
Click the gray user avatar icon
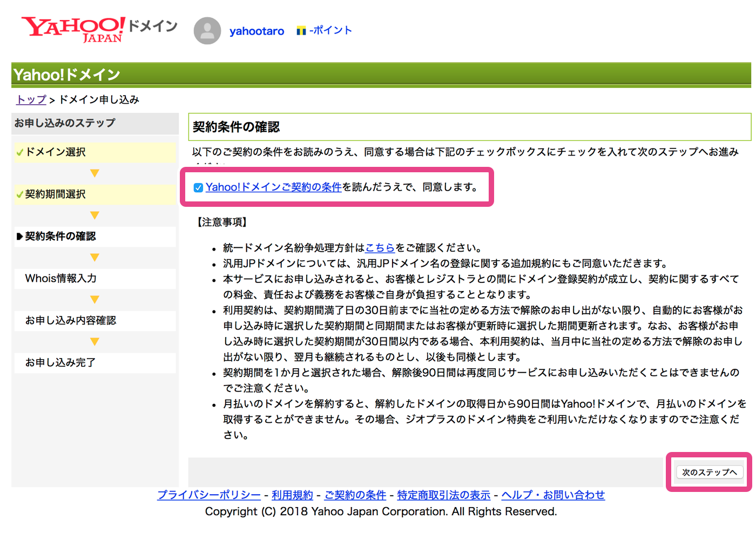pos(207,31)
